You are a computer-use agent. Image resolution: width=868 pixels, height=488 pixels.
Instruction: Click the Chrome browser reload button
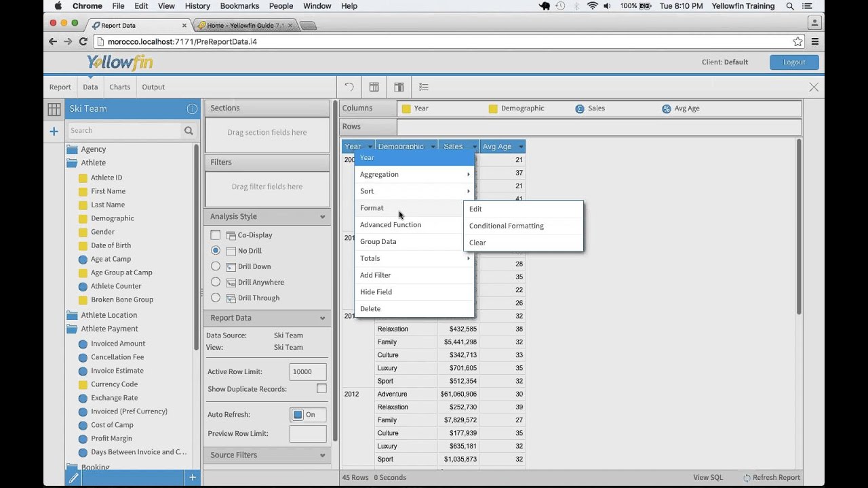coord(83,41)
